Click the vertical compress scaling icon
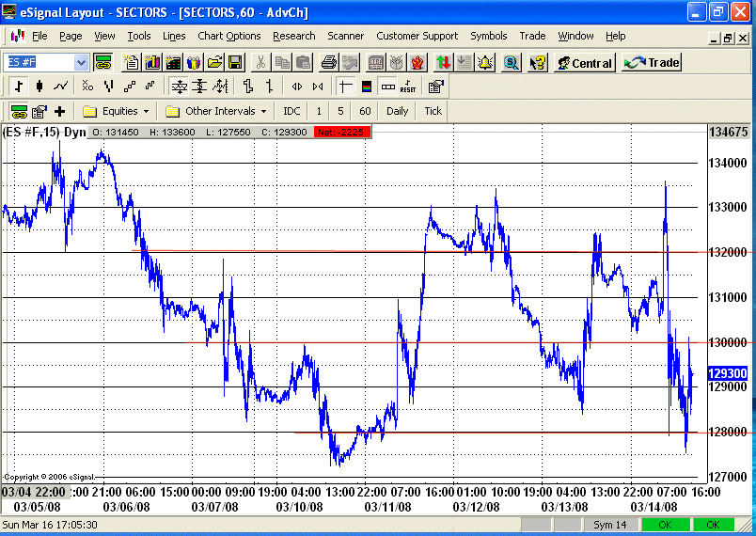The height and width of the screenshot is (536, 756). 199,87
